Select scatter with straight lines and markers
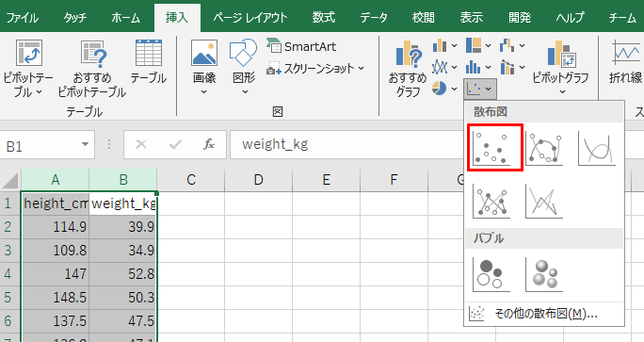644x342 pixels. [491, 201]
